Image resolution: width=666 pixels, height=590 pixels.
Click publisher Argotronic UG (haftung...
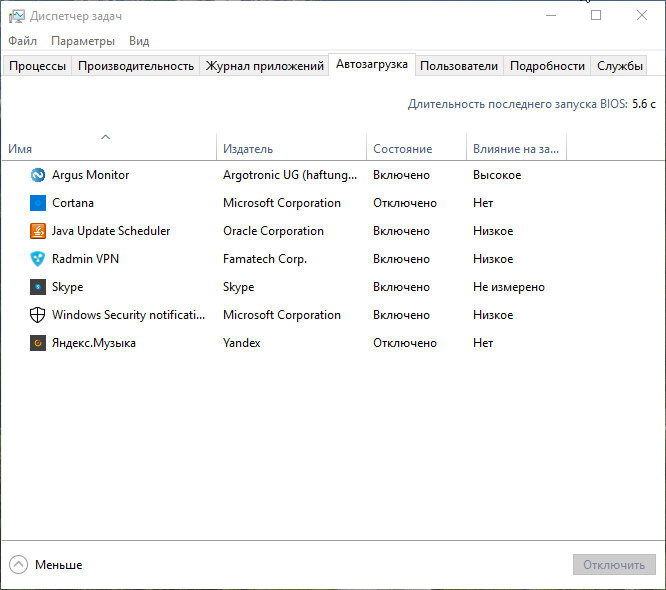pos(290,175)
